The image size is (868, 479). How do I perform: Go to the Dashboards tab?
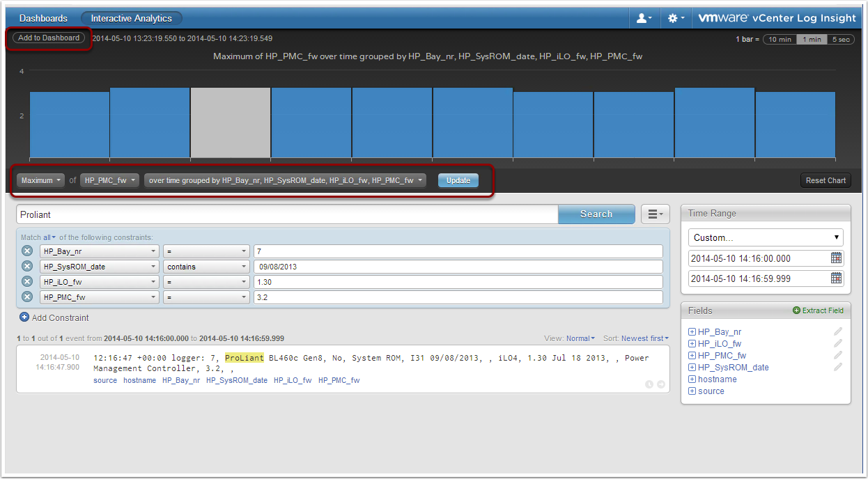43,18
